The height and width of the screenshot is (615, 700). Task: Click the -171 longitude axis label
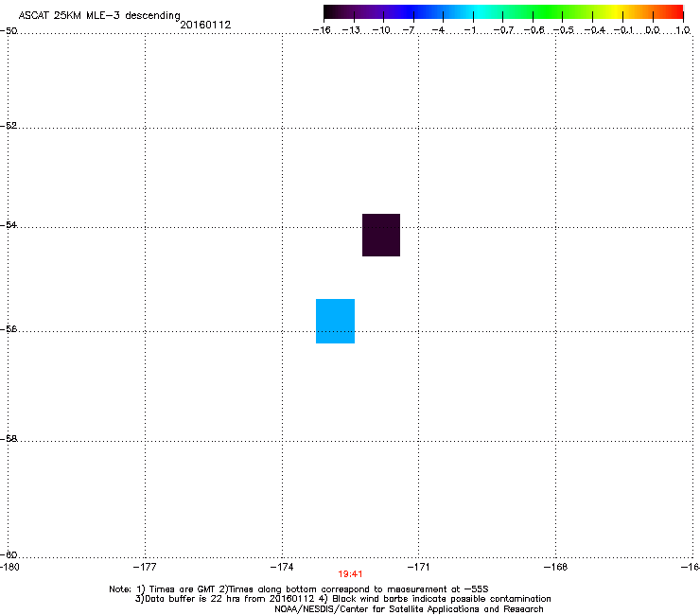tap(418, 567)
